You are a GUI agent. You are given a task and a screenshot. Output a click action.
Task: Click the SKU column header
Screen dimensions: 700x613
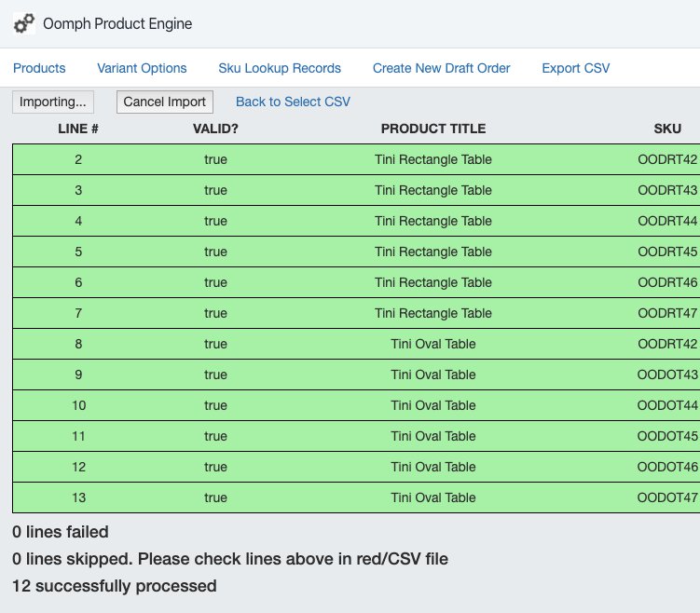667,129
